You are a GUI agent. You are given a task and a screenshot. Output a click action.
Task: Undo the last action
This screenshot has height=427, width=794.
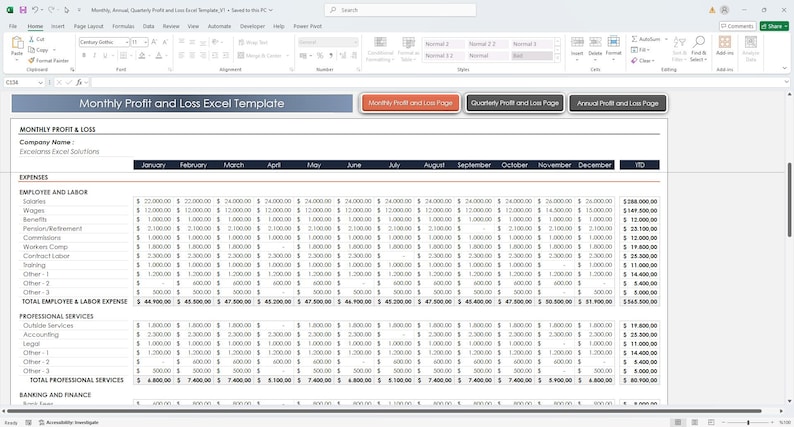[x=35, y=10]
